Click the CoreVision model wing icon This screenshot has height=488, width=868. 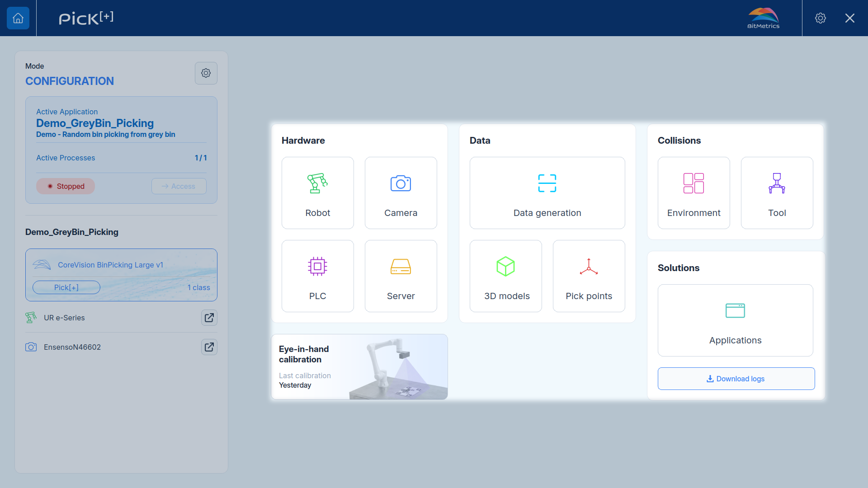pos(42,265)
